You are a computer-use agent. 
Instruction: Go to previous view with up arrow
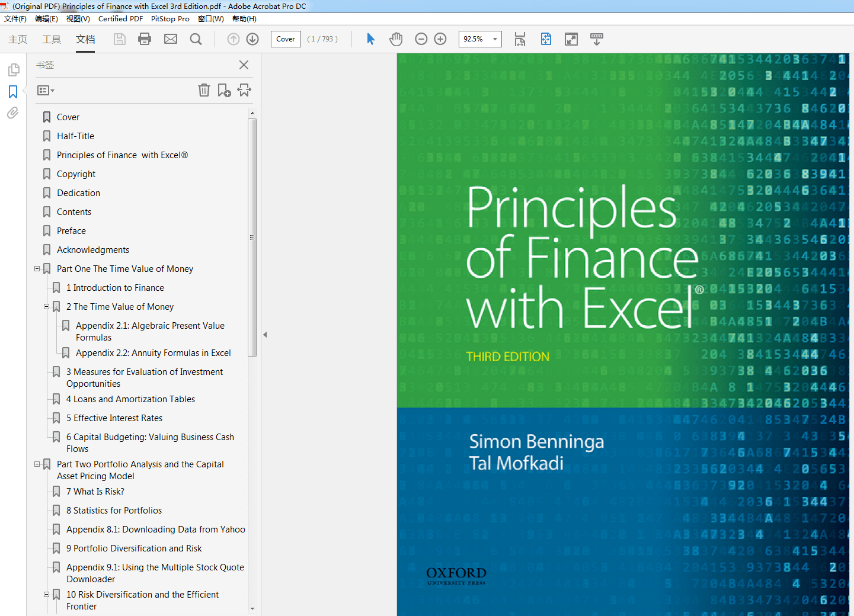pyautogui.click(x=233, y=38)
